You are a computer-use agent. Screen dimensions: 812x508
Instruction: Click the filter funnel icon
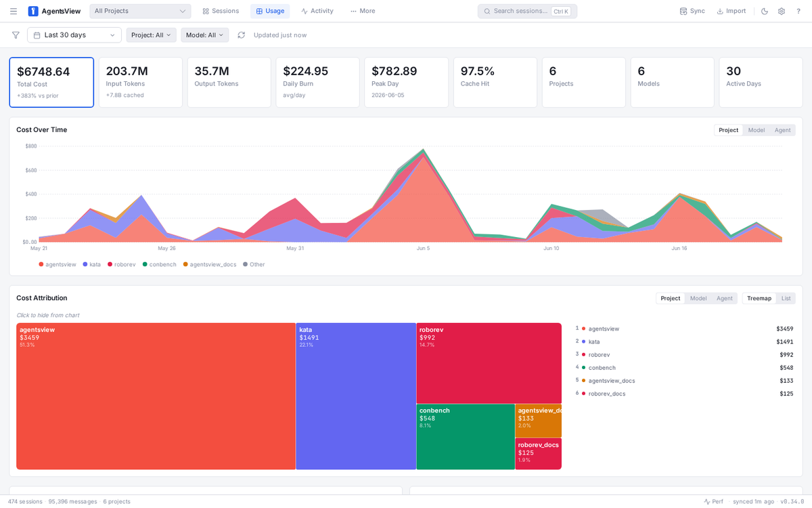pyautogui.click(x=16, y=35)
